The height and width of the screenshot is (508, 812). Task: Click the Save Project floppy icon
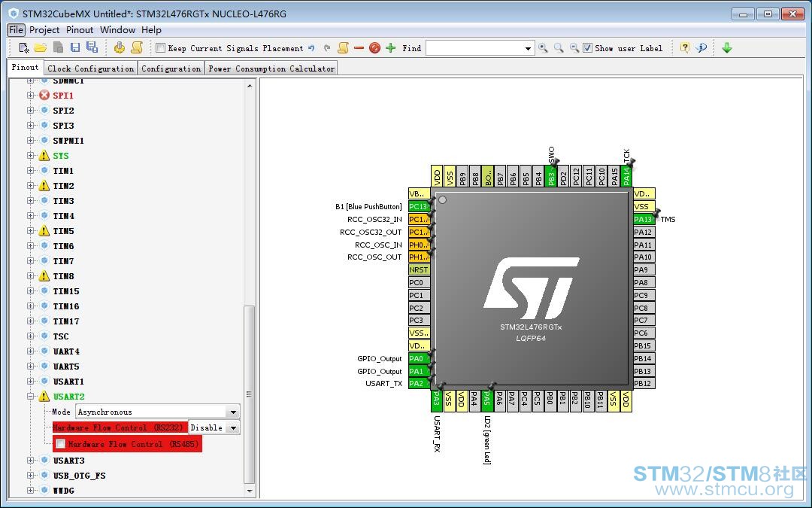pyautogui.click(x=75, y=47)
